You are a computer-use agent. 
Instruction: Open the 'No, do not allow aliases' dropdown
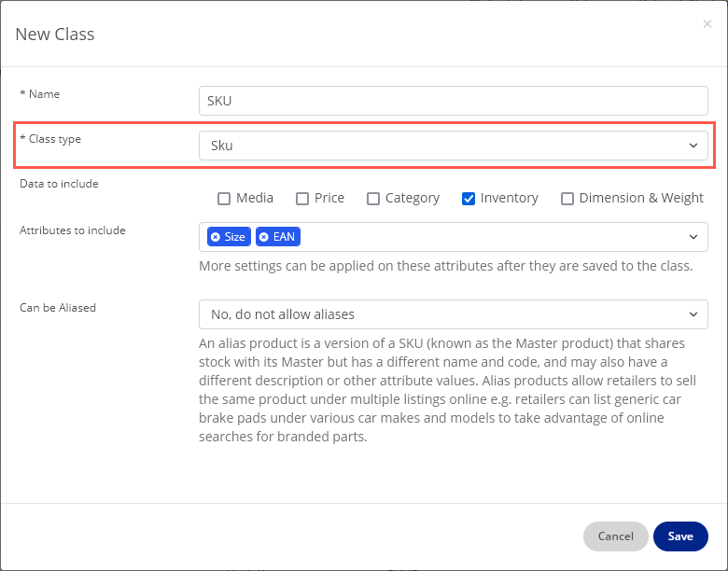click(453, 314)
